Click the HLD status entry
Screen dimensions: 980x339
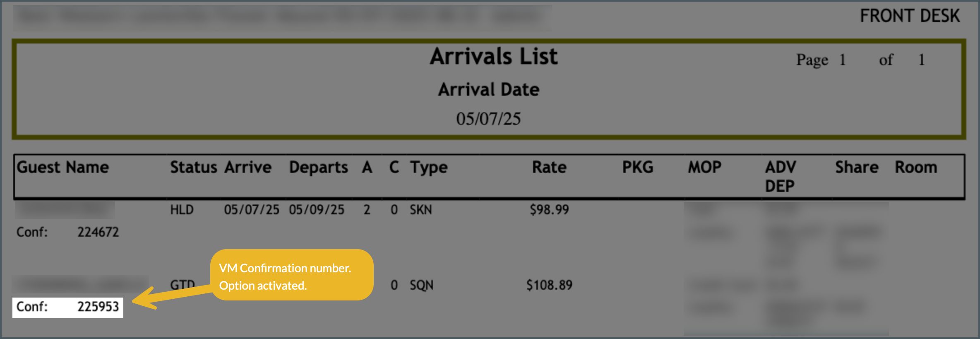pyautogui.click(x=182, y=210)
